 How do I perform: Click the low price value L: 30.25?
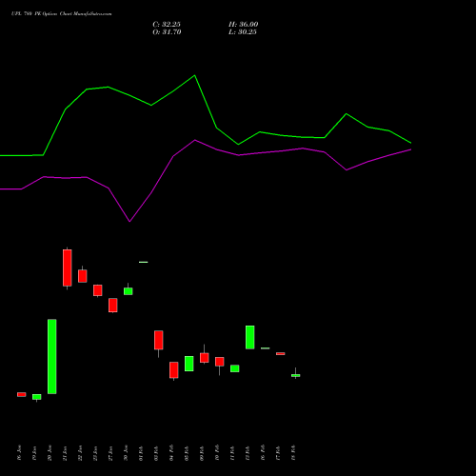243,32
